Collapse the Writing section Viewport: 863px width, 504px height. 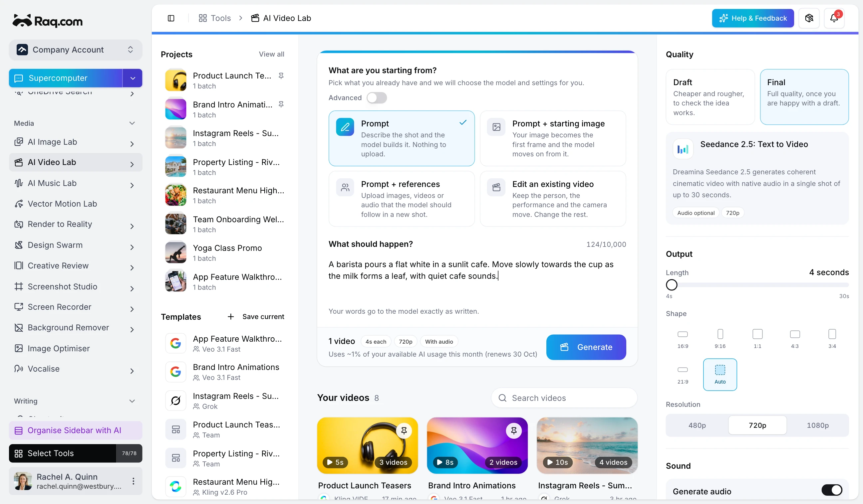pos(132,401)
